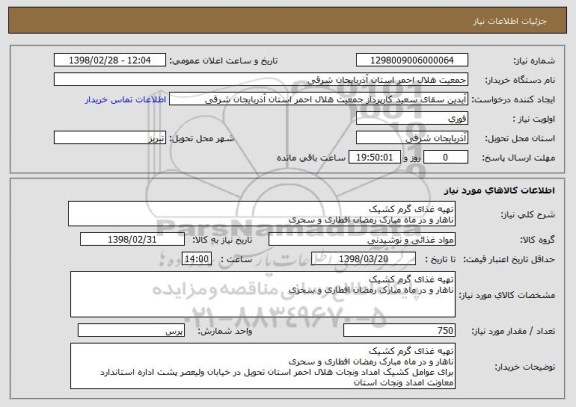The width and height of the screenshot is (576, 407).
Task: Click the توضیحات خریدار label
Action: [525, 367]
